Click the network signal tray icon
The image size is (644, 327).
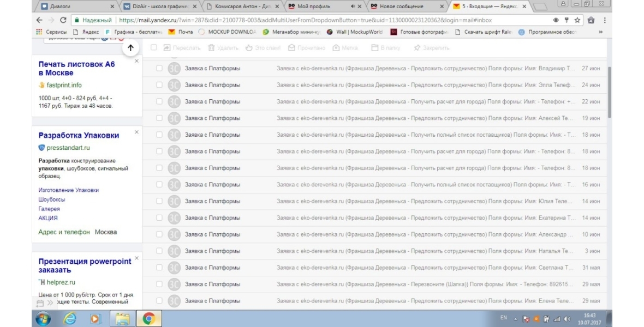(557, 319)
